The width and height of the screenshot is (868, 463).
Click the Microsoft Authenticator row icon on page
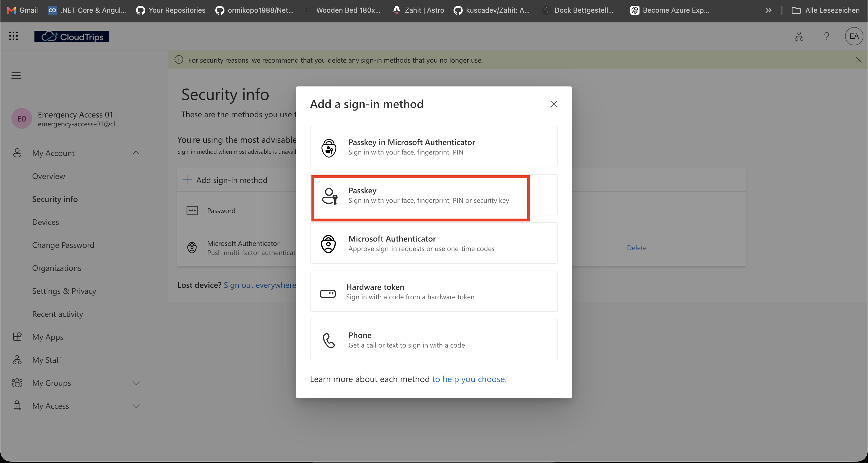tap(192, 248)
